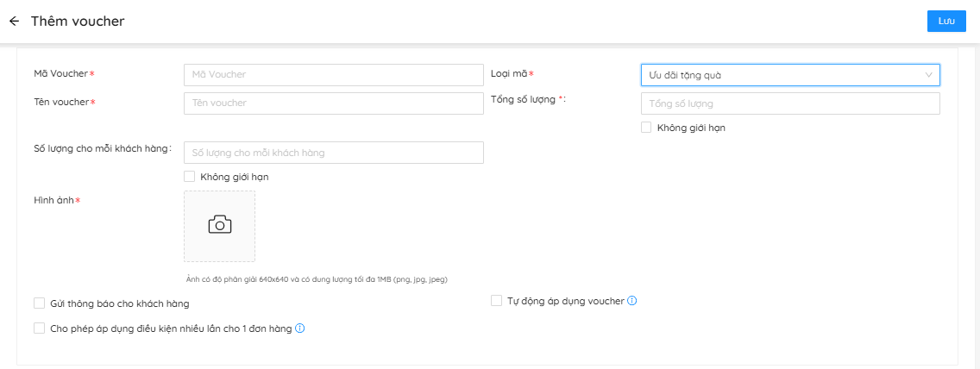Click info icon beside 'Cho phép áp dụng điều kiện'
The image size is (980, 369).
point(300,328)
